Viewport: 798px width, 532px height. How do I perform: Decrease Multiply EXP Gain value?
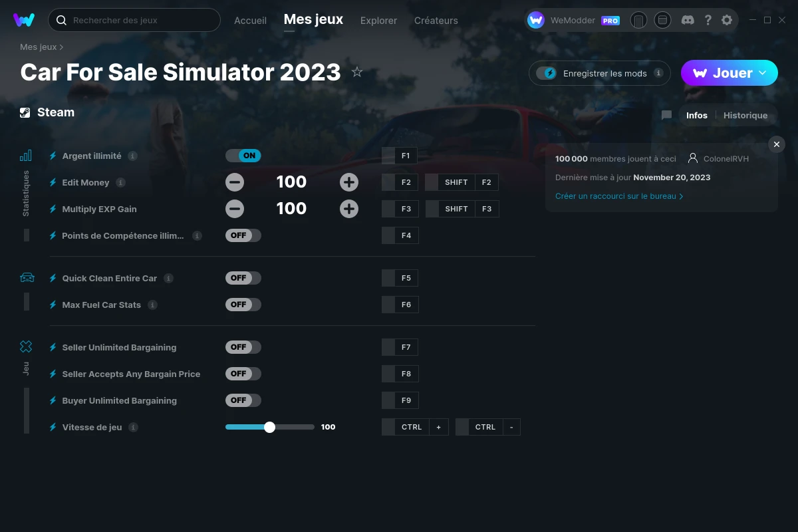(234, 209)
